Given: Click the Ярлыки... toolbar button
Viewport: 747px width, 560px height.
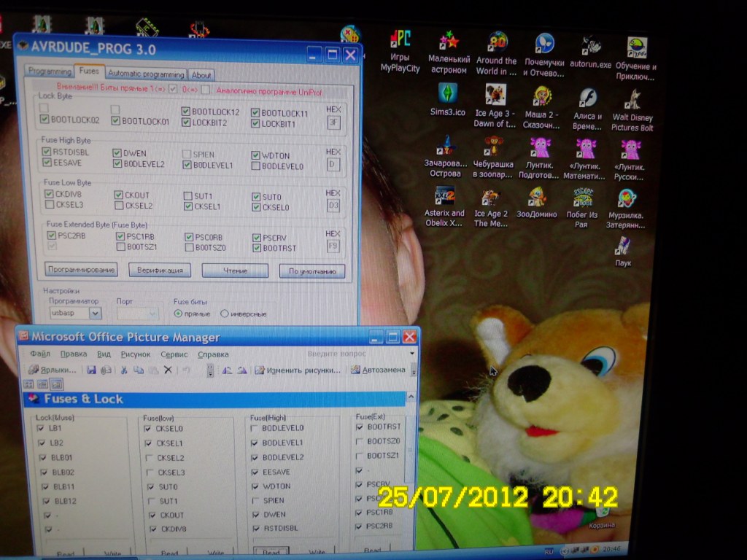Looking at the screenshot, I should [x=53, y=370].
